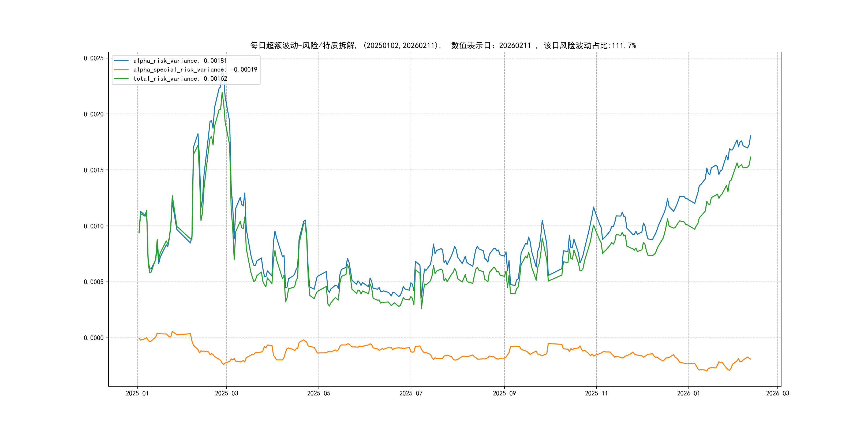Click the 0.0015 y-axis tick label
The width and height of the screenshot is (868, 434).
94,170
